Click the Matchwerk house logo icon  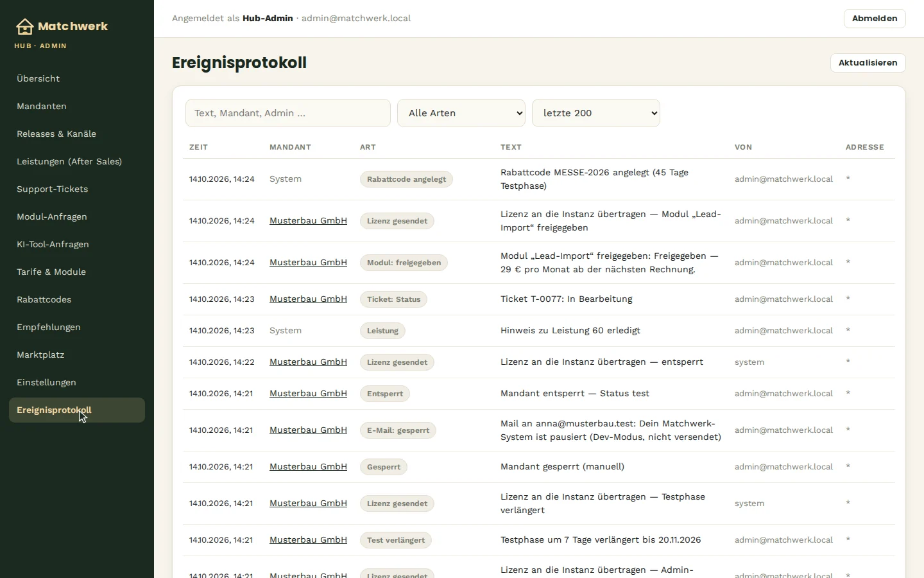(x=25, y=26)
